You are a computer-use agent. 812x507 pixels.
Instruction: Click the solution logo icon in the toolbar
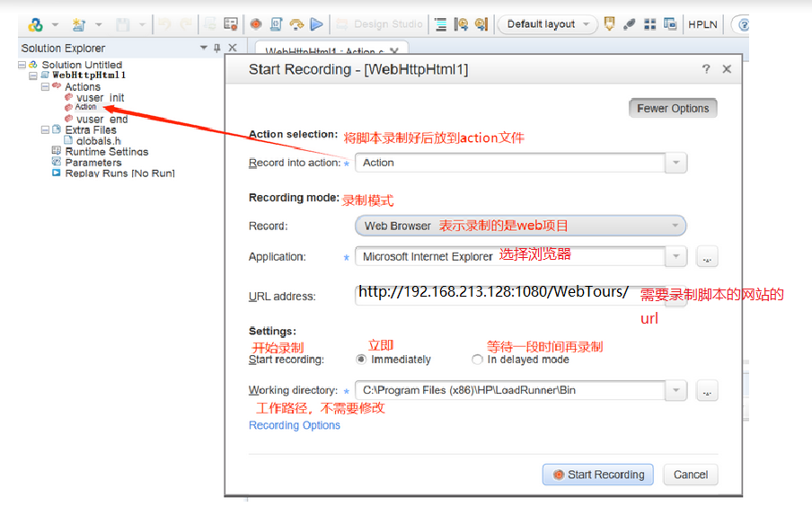[x=35, y=24]
